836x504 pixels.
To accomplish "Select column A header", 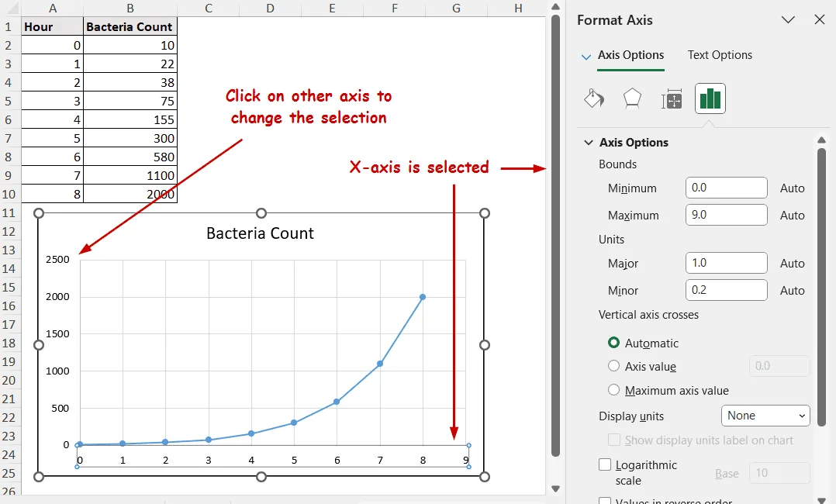I will (52, 8).
